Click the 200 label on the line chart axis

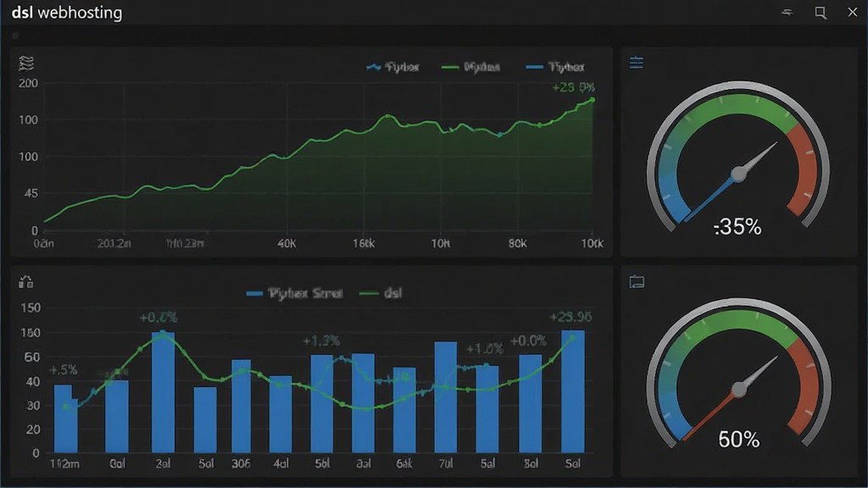pyautogui.click(x=28, y=83)
